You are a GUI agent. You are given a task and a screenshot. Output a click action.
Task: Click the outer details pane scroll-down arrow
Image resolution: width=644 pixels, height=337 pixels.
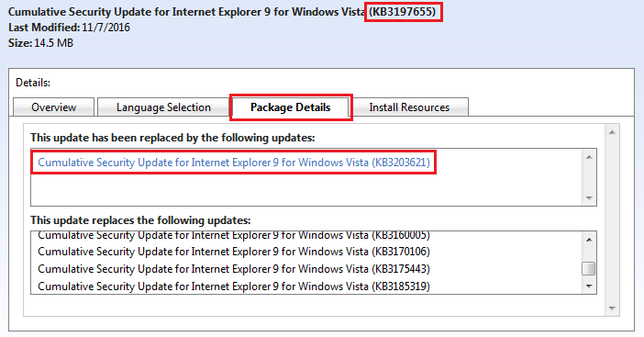(612, 309)
